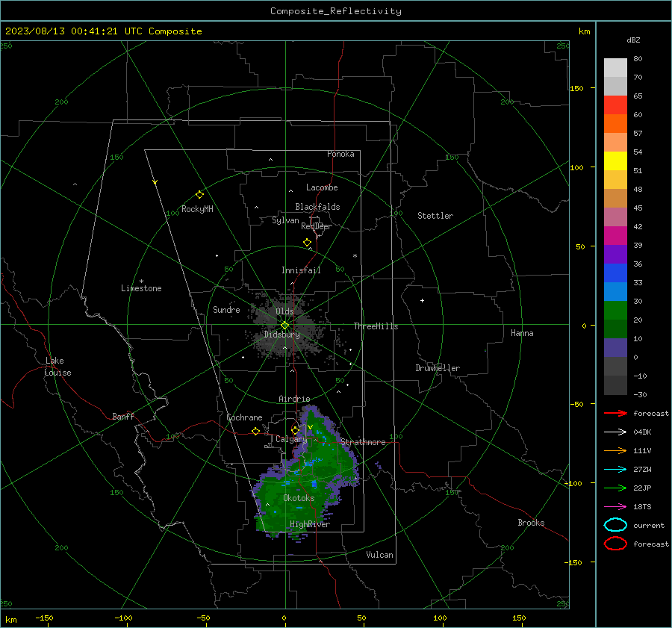Screen dimensions: 672x628
Task: Click the Vulcan label
Action: [379, 555]
